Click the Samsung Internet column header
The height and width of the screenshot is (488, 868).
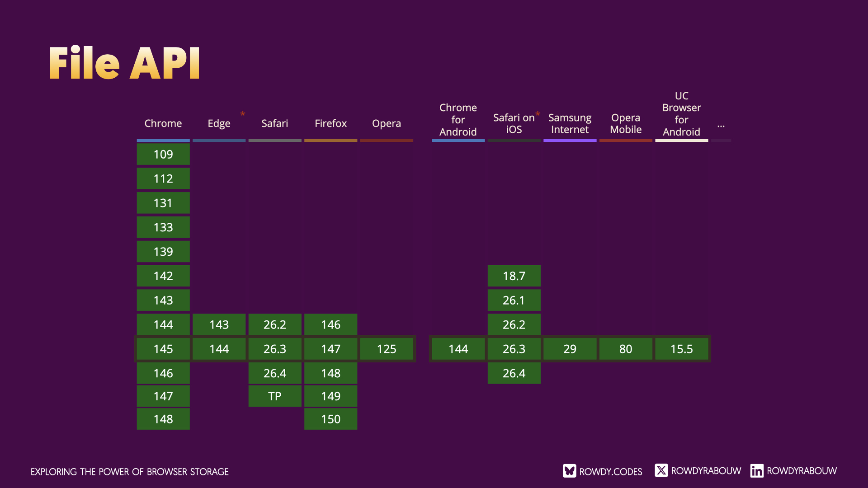570,123
